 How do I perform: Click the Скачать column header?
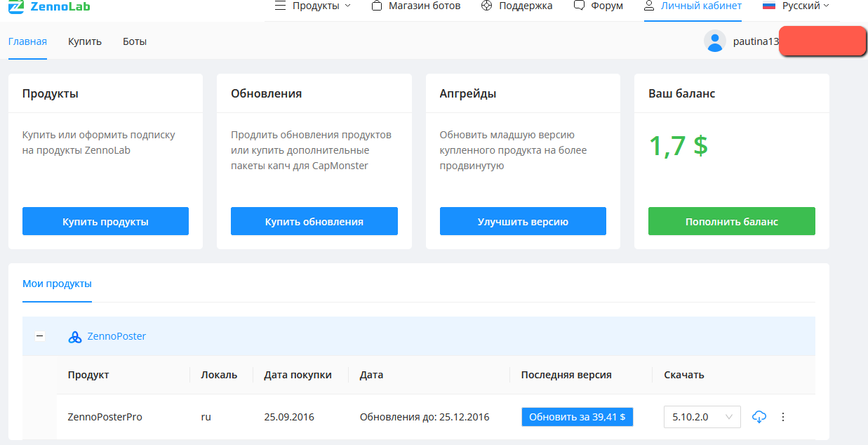684,375
